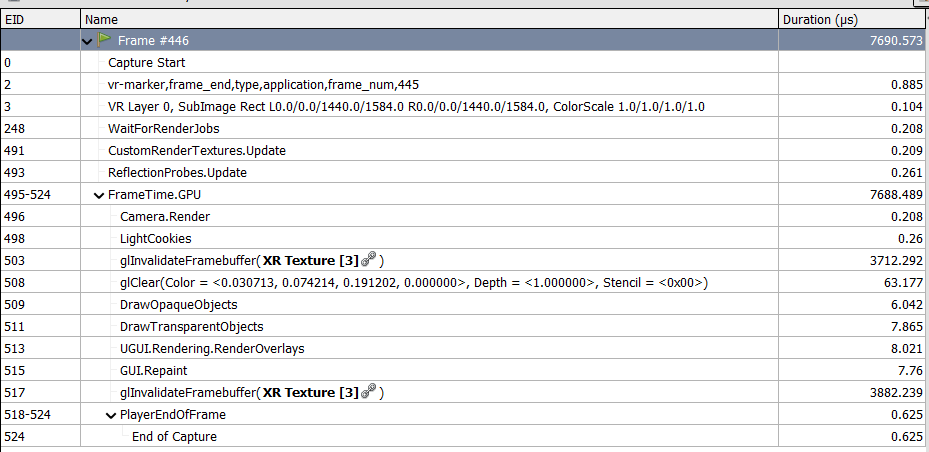Select the DrawOpaqueObjects event
Viewport: 929px width, 452px height.
click(178, 305)
